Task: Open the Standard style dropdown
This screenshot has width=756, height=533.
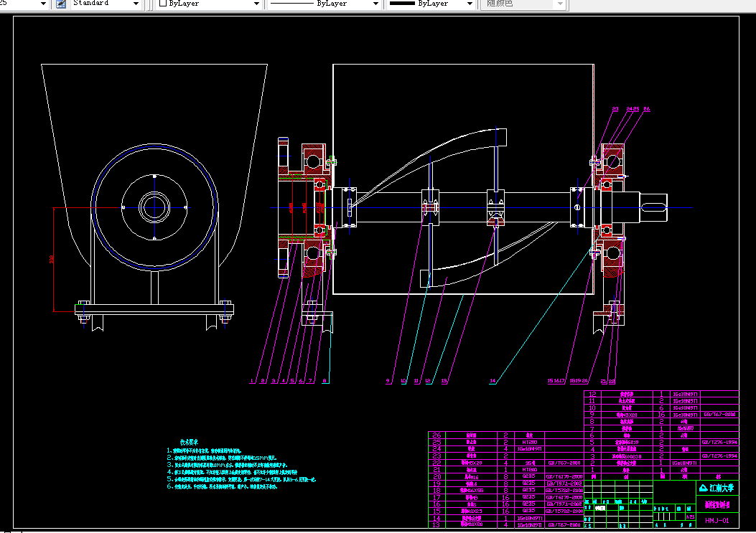Action: (x=136, y=4)
